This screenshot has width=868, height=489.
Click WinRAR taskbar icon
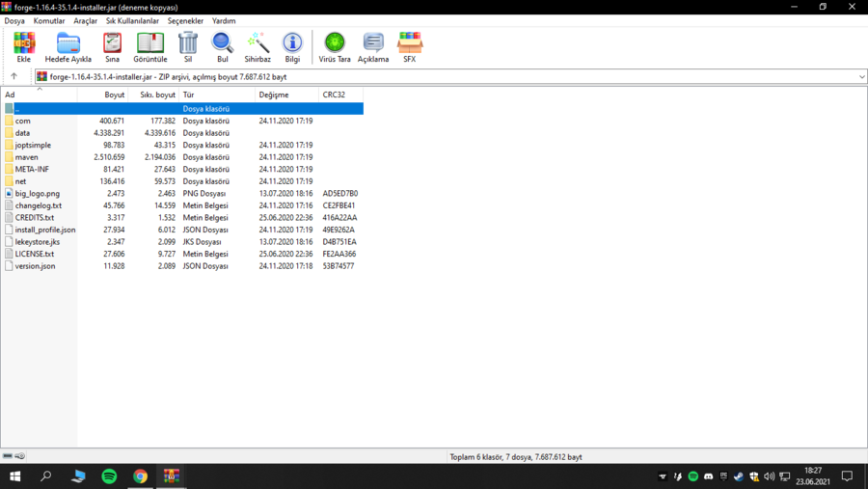(x=171, y=476)
